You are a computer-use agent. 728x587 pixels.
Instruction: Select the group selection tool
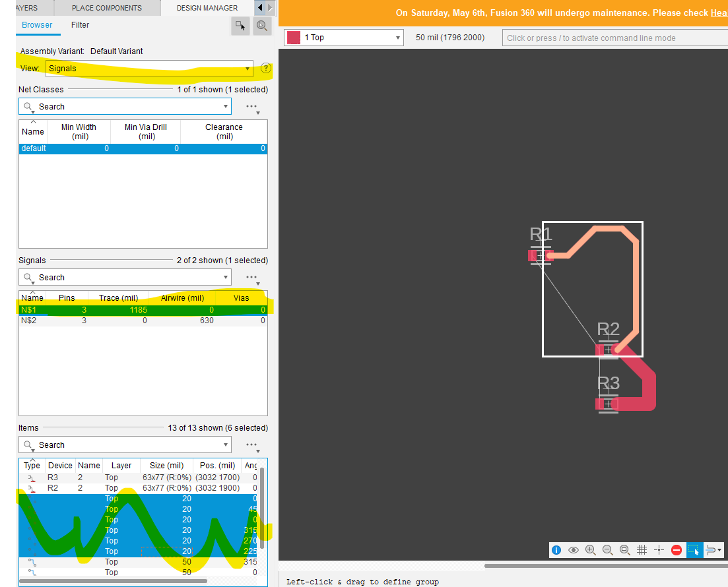click(x=694, y=549)
